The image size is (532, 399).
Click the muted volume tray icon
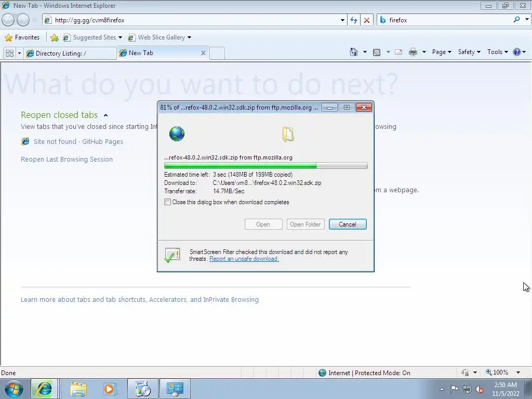tap(480, 389)
